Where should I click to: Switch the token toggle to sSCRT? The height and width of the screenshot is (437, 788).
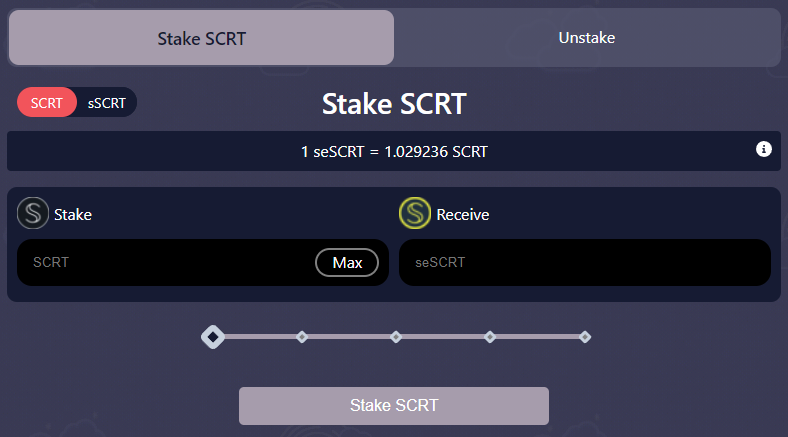point(107,102)
